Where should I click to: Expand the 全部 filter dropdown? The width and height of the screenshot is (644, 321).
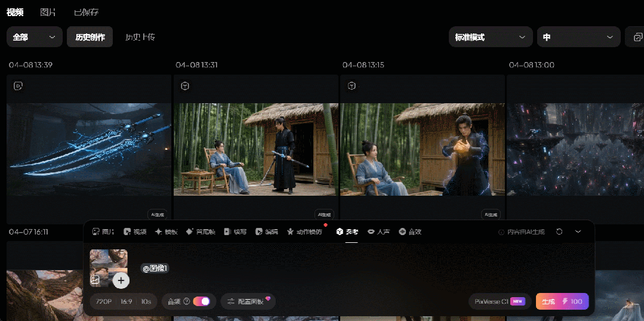(35, 37)
